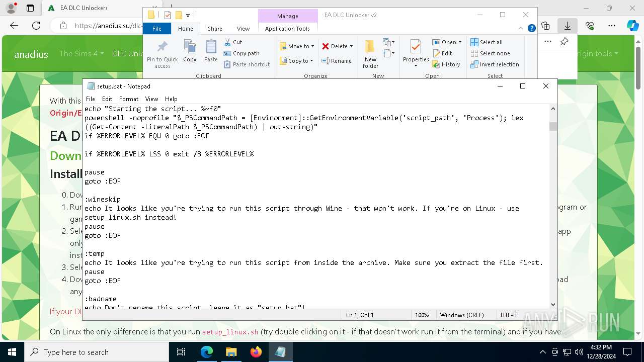Refresh the Edge page
644x362 pixels.
(x=36, y=25)
